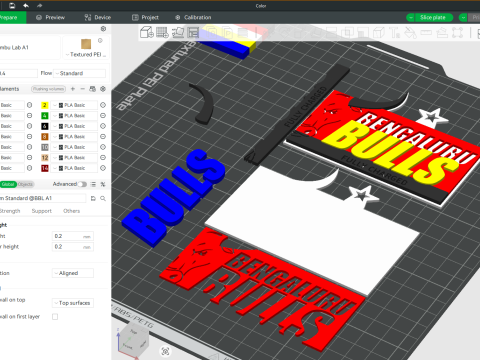Edit filament 14 preset icon
480x360 pixels.
(103, 168)
